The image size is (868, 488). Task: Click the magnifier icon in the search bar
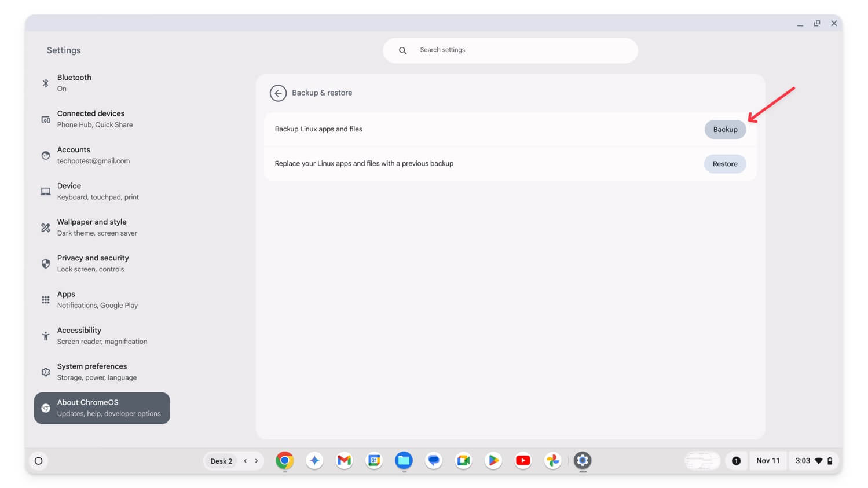point(402,50)
